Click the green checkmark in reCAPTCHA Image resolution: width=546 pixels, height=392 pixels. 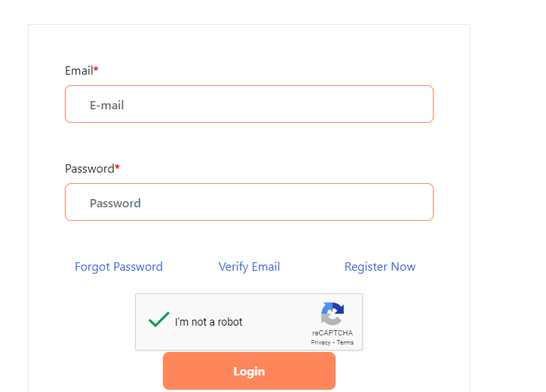click(x=159, y=320)
